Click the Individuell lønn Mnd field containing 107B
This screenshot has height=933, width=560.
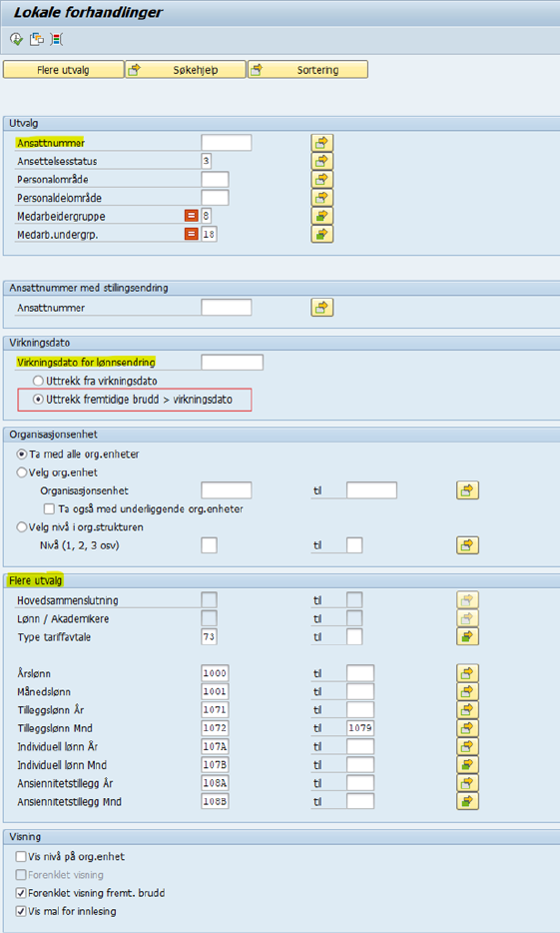[x=216, y=764]
